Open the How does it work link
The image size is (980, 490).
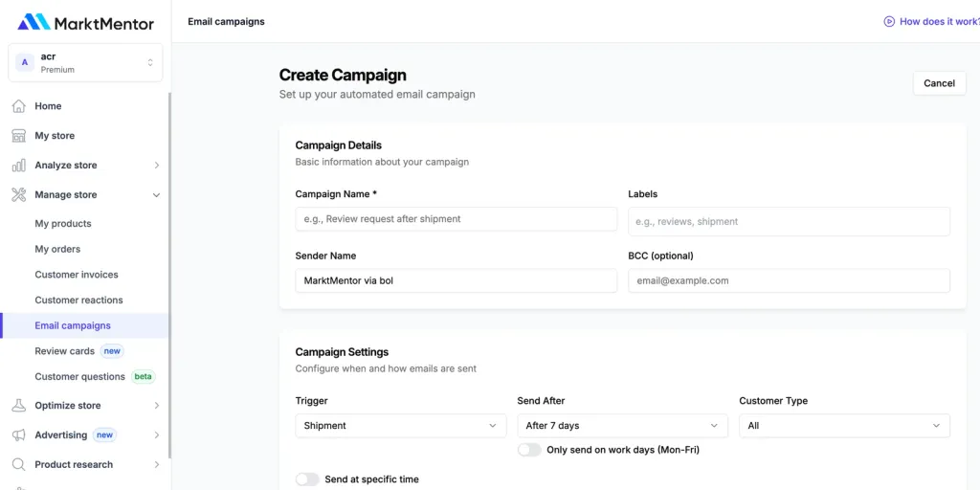pos(932,21)
